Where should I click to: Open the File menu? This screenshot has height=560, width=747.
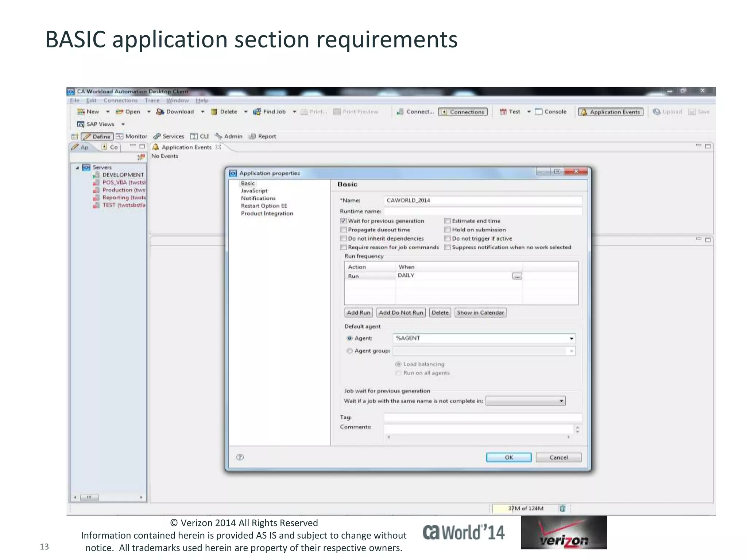coord(74,101)
